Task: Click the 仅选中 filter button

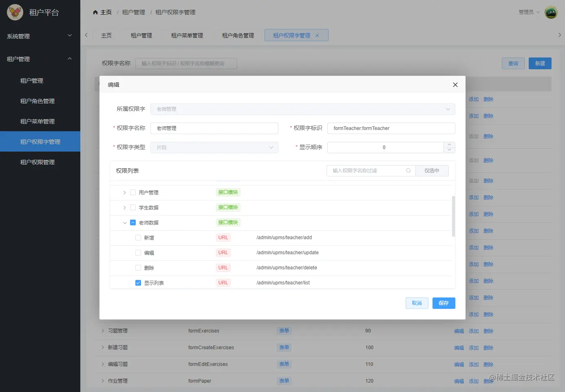Action: pos(432,171)
